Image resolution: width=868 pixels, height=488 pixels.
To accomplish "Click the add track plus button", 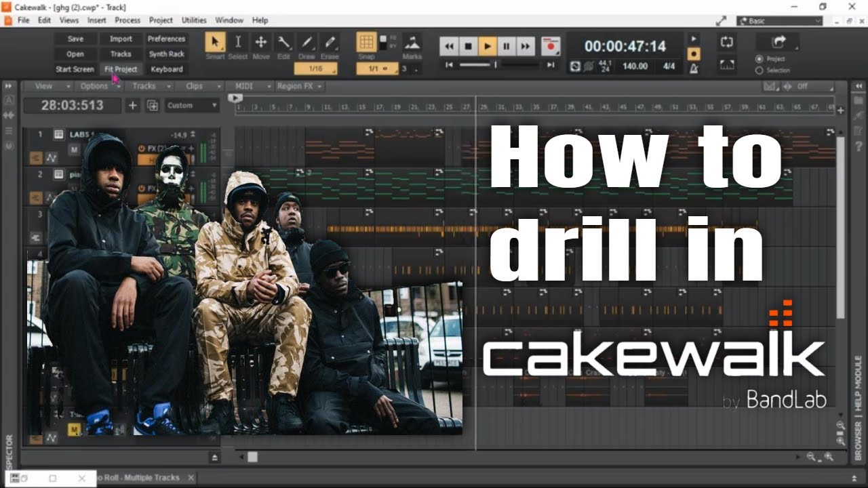I will (133, 105).
